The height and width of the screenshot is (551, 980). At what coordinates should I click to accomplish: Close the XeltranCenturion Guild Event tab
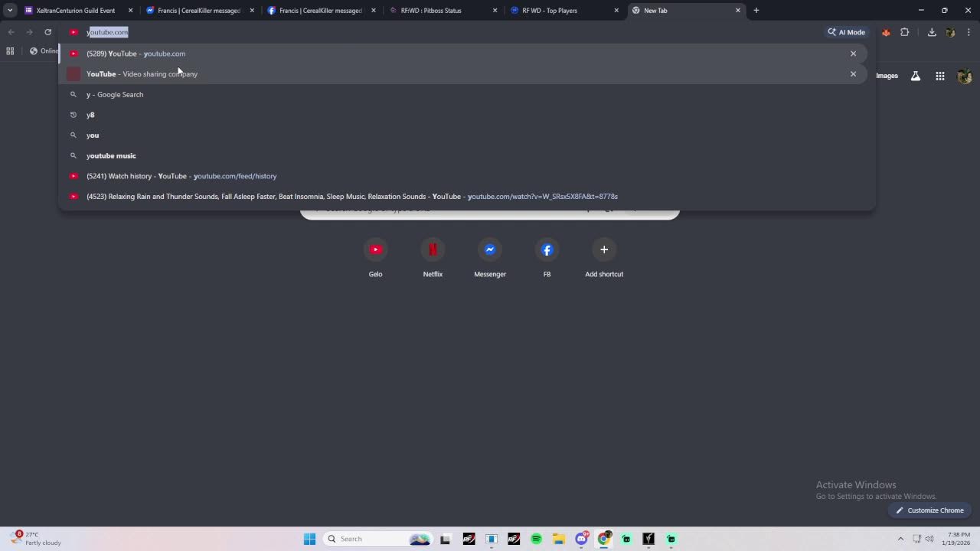coord(131,11)
